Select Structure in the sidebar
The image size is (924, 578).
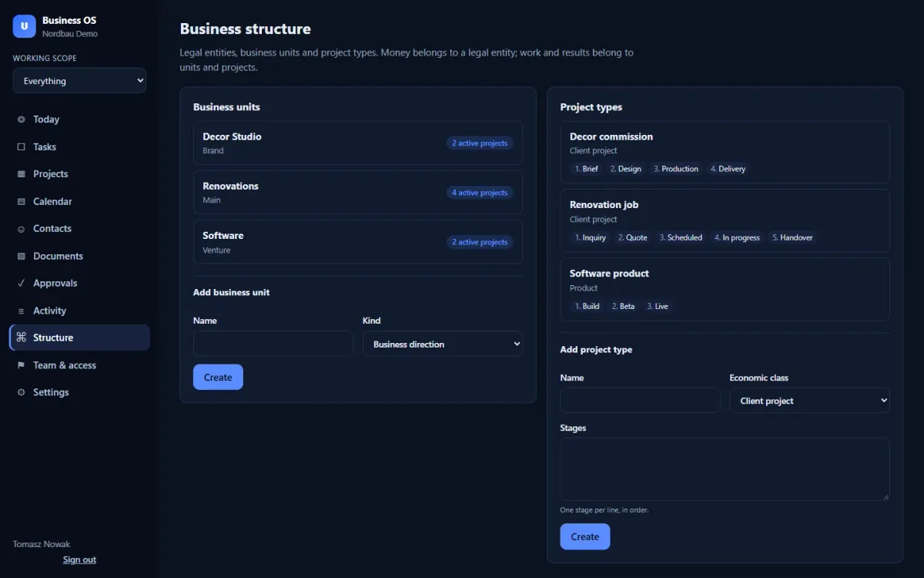79,338
